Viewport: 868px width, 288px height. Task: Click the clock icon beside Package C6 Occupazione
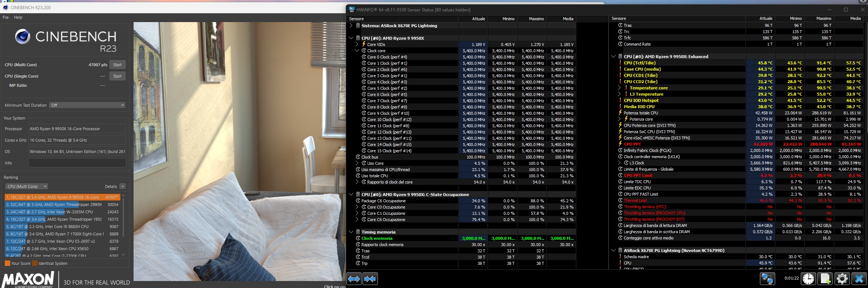tap(358, 200)
